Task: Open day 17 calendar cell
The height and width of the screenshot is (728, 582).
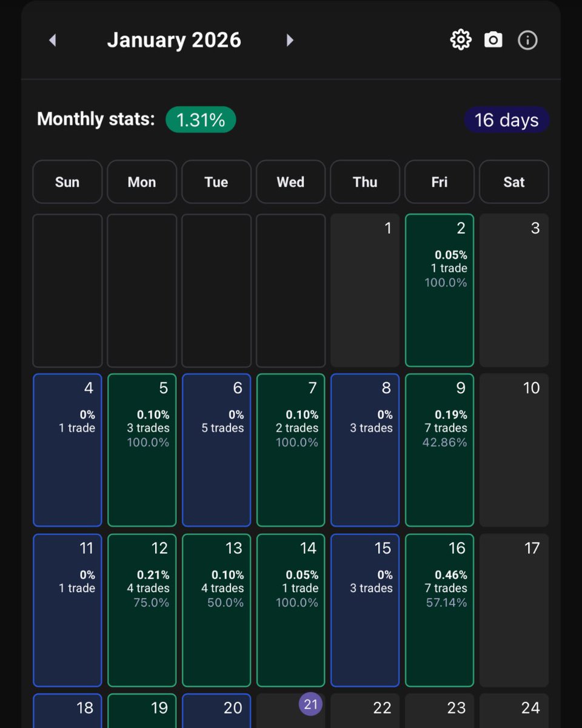Action: point(514,610)
